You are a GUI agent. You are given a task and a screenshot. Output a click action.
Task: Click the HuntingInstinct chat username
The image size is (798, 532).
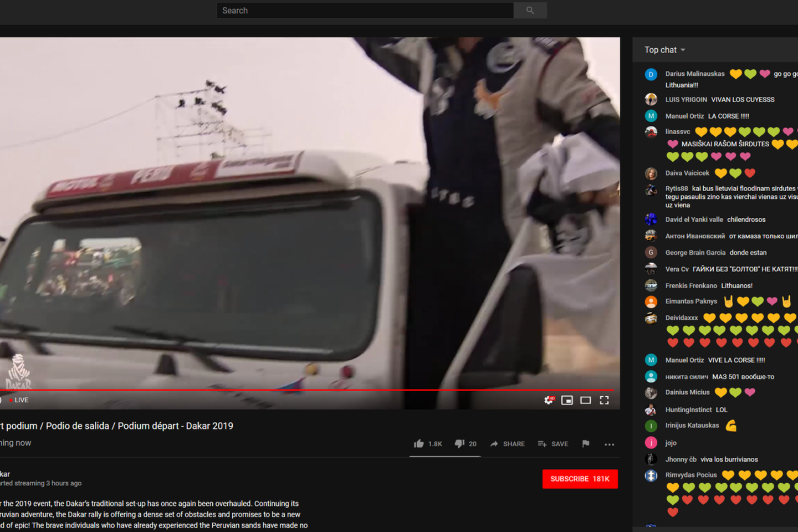coord(688,410)
